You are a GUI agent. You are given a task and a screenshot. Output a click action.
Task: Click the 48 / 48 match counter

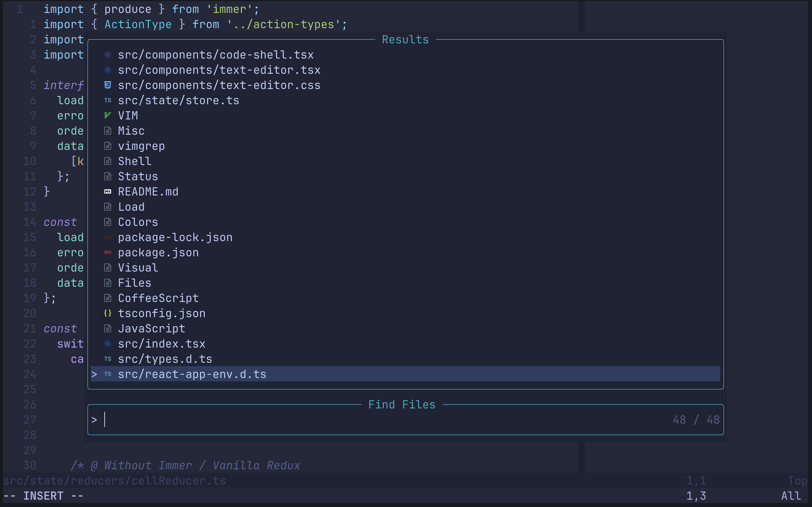click(x=696, y=420)
